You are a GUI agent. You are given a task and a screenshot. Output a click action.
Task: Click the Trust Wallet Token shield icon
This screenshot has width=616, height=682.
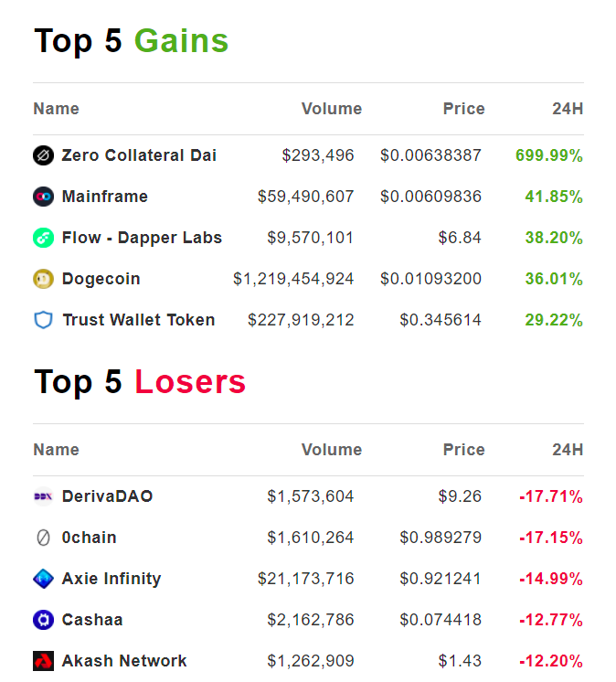[x=43, y=320]
